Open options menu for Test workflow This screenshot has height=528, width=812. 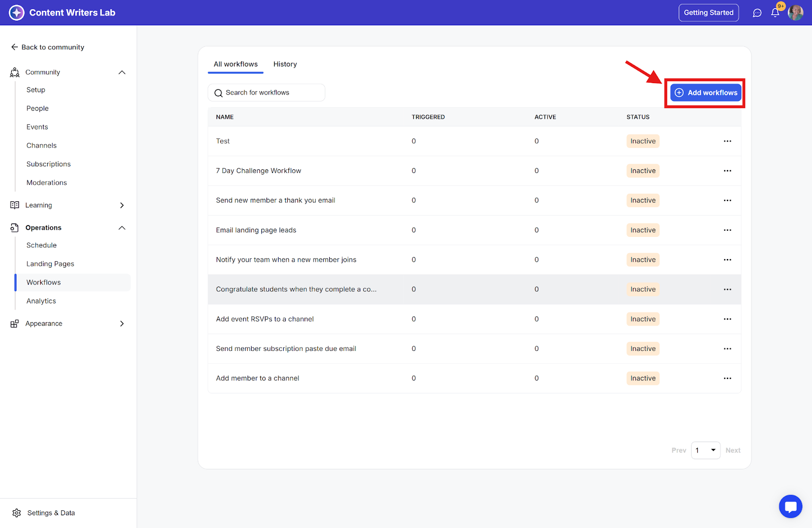pos(727,141)
